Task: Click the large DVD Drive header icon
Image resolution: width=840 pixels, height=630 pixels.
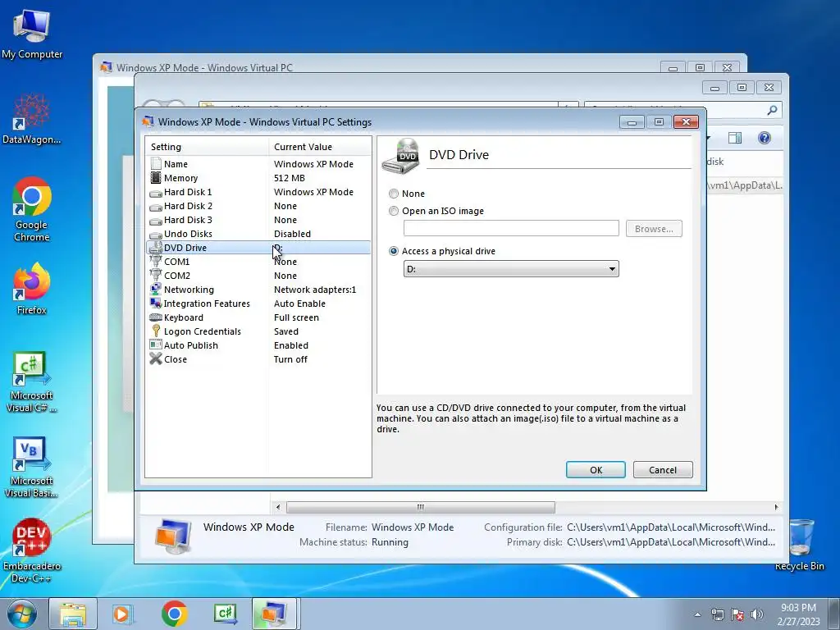Action: (400, 156)
